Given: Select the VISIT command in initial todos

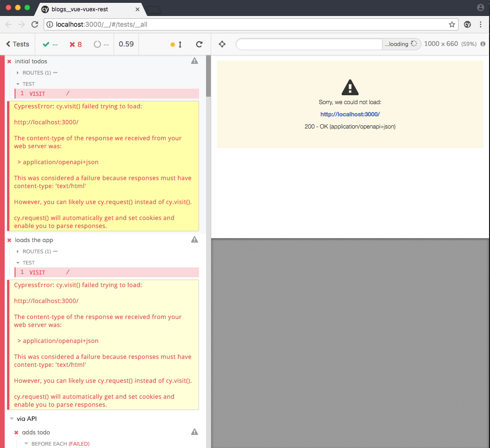Looking at the screenshot, I should [107, 93].
